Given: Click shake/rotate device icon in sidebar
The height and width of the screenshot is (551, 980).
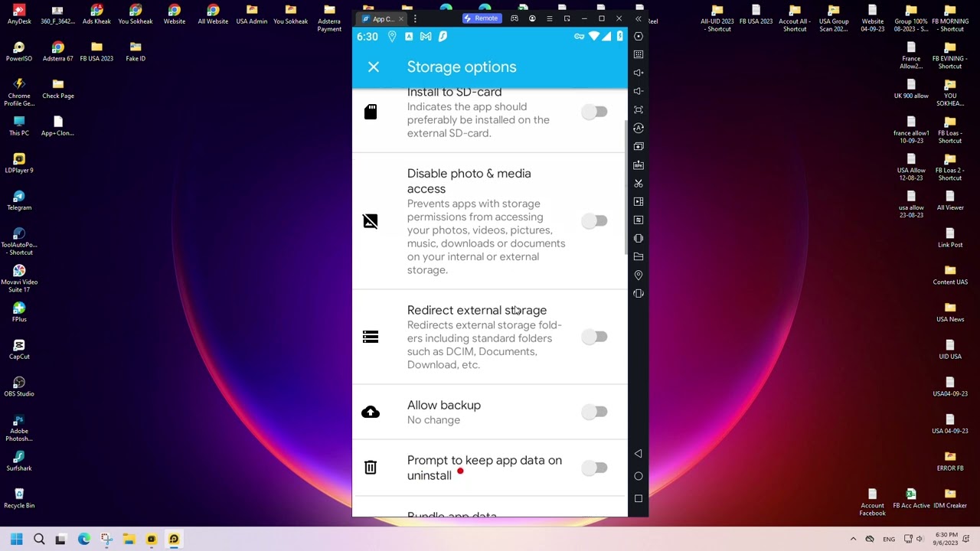Looking at the screenshot, I should pos(639,293).
